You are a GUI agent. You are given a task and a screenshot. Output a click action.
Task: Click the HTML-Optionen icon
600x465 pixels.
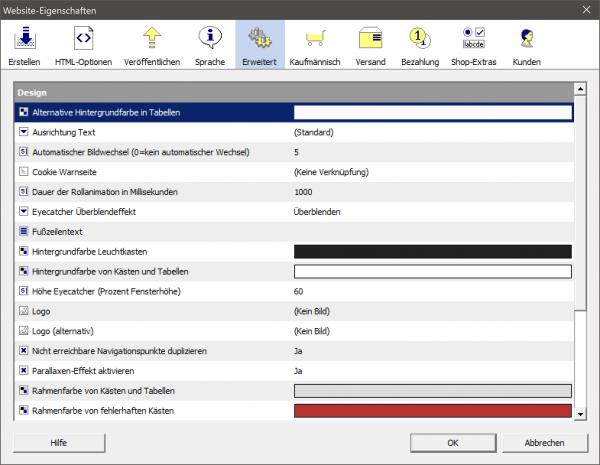[x=83, y=40]
